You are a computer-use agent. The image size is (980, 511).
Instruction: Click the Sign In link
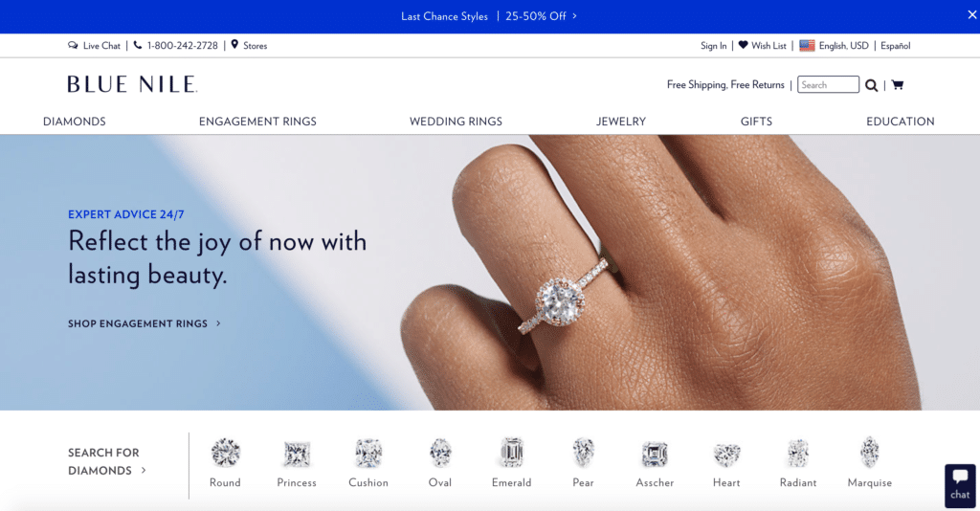point(713,46)
